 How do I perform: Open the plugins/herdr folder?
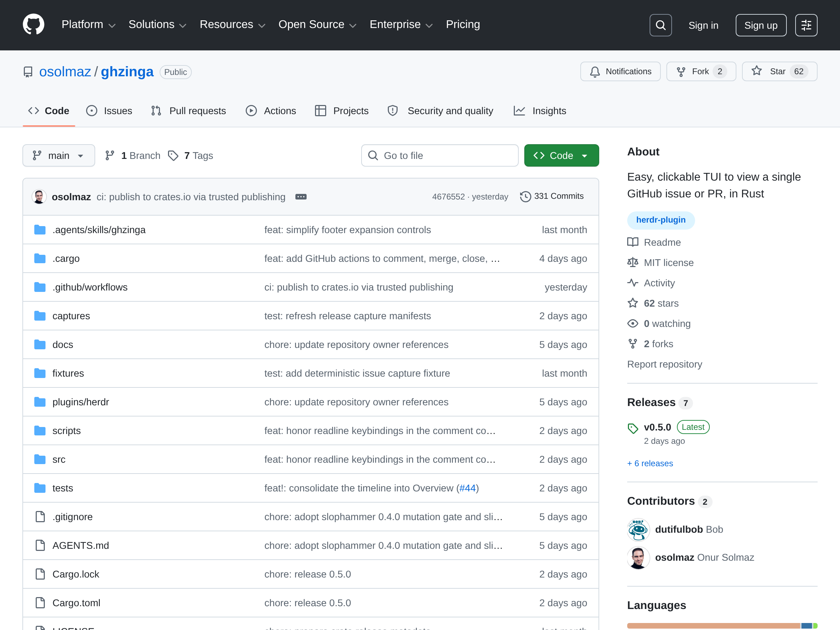[x=80, y=402]
